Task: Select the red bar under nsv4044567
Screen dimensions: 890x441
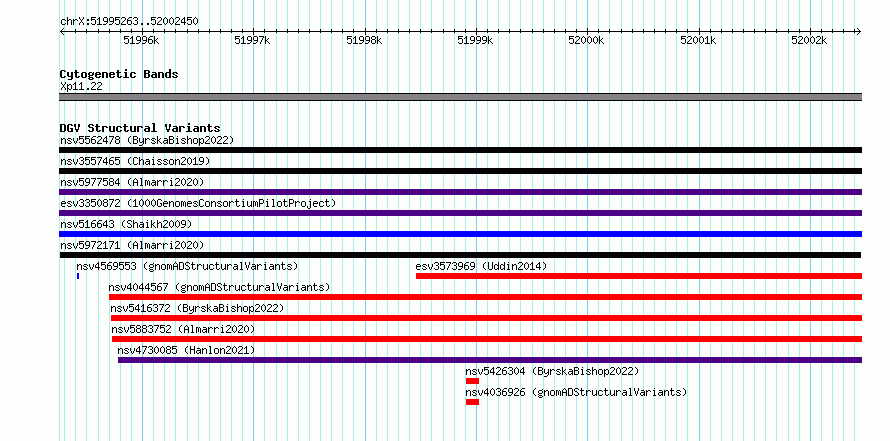Action: click(x=485, y=297)
